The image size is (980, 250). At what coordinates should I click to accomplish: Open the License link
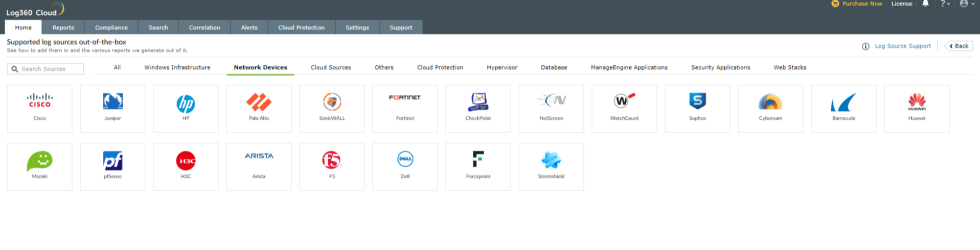click(x=902, y=4)
